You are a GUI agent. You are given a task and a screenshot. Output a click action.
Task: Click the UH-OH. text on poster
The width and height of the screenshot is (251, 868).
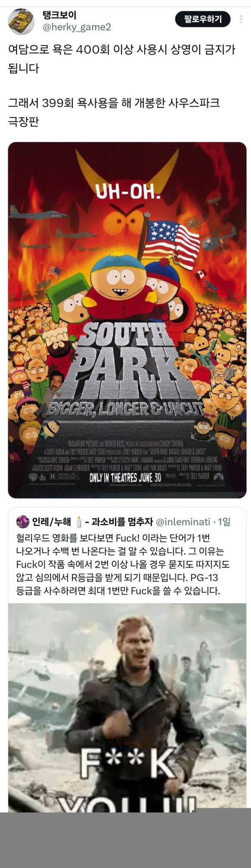pyautogui.click(x=128, y=192)
